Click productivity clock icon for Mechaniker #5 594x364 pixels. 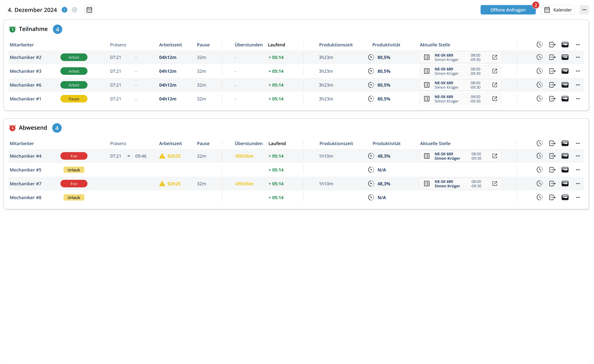(371, 170)
